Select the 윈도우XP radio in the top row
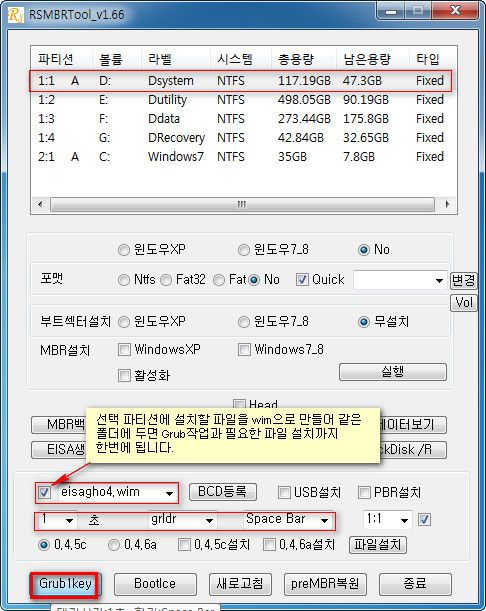Screen dimensions: 486x611 click(x=124, y=250)
